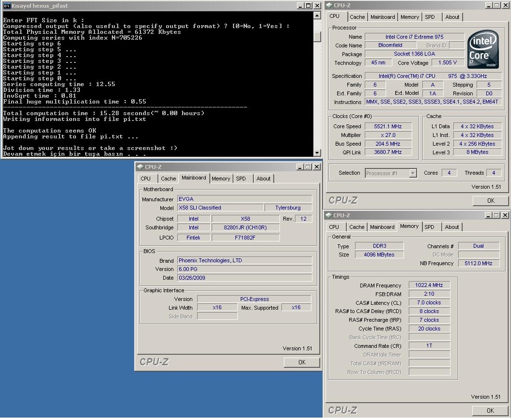
Task: Click the 'Intel Core i7 Extreme 975' name field
Action: pyautogui.click(x=414, y=37)
